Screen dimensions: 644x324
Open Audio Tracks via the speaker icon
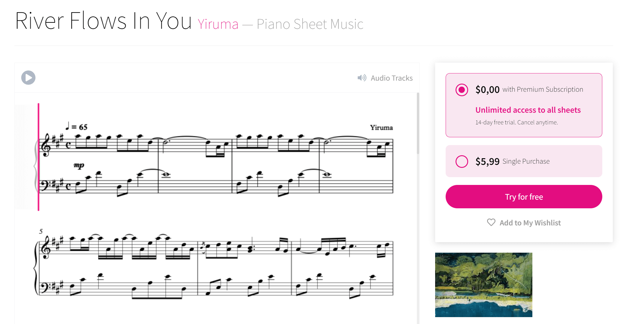[362, 78]
